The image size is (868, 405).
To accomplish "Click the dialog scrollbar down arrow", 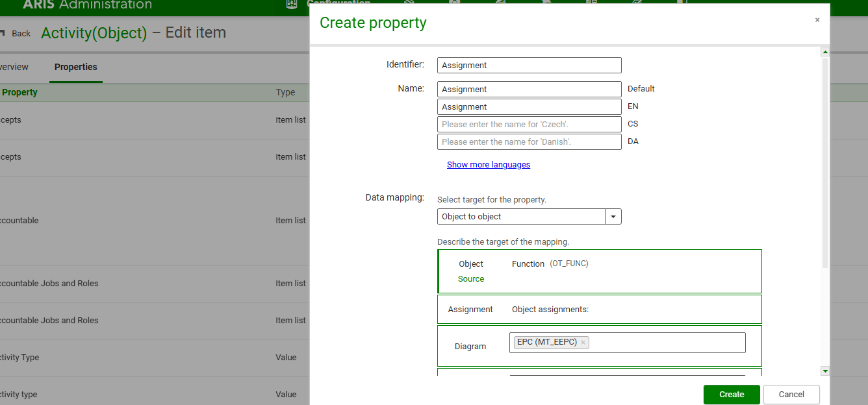I will (x=825, y=371).
